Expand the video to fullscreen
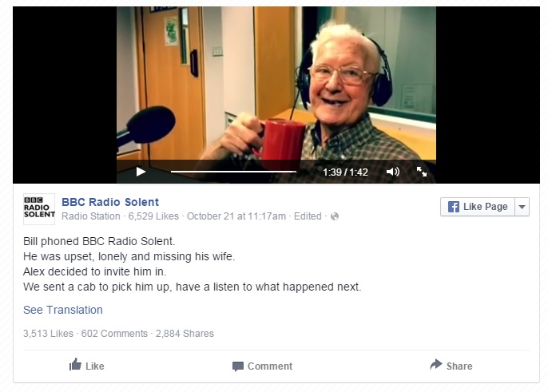The image size is (548, 392). click(x=422, y=172)
